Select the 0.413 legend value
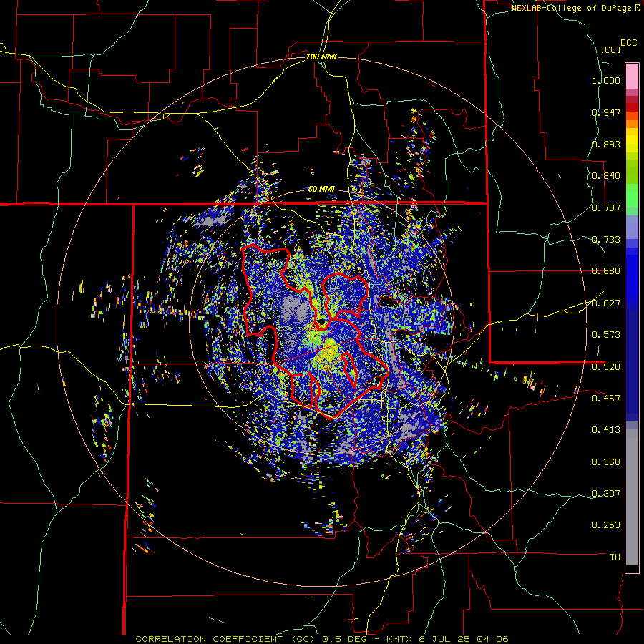This screenshot has width=644, height=644. pyautogui.click(x=606, y=430)
